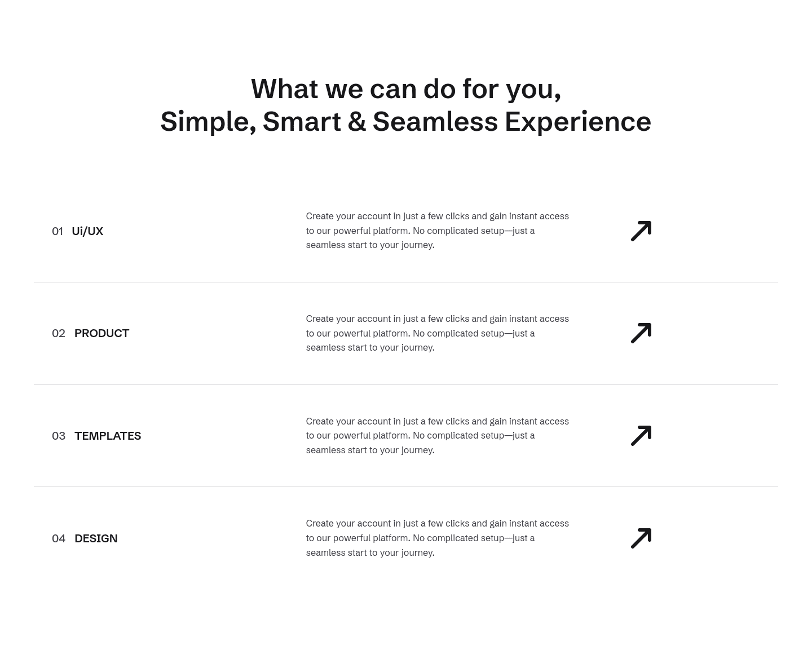Click the DESIGN row description paragraph
This screenshot has width=812, height=650.
point(438,538)
